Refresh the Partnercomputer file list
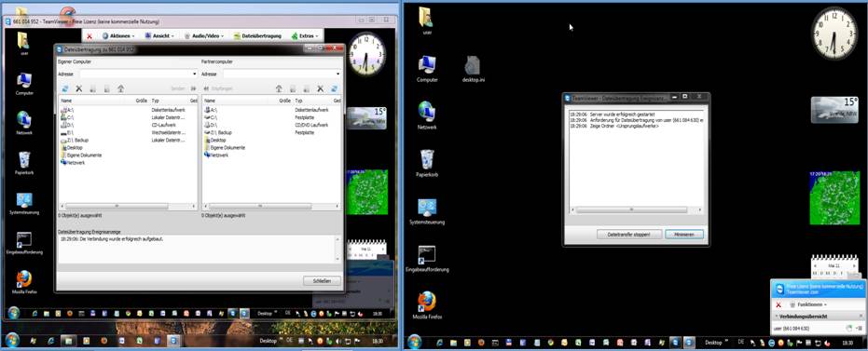The width and height of the screenshot is (868, 351). 334,88
